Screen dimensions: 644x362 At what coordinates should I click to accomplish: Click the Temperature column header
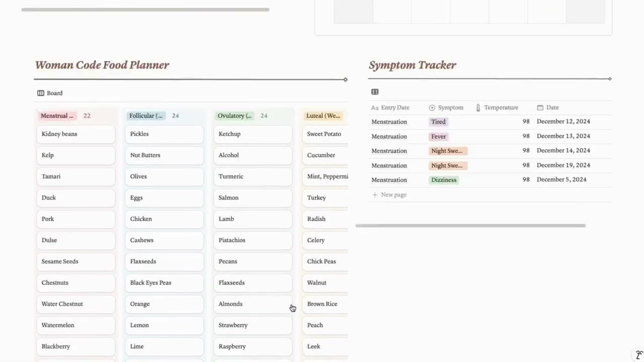pos(497,108)
